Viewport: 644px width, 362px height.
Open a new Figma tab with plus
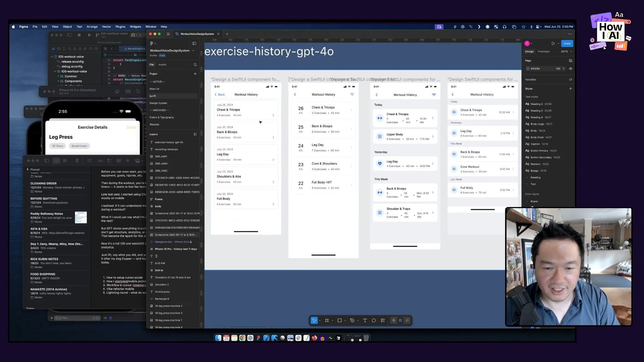(x=227, y=34)
